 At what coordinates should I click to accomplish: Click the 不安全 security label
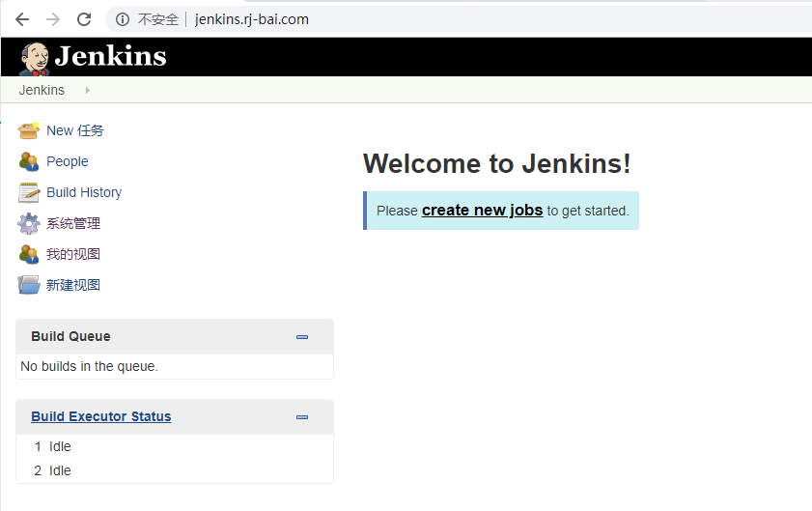(x=158, y=19)
